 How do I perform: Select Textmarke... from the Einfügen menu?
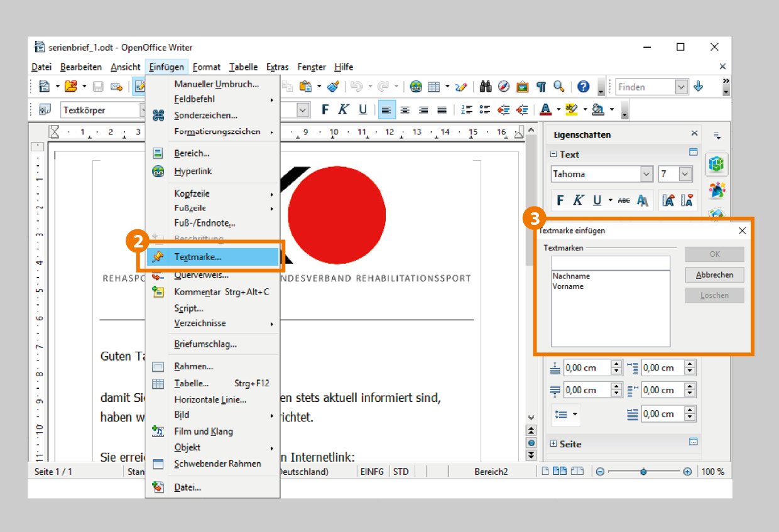pyautogui.click(x=198, y=257)
